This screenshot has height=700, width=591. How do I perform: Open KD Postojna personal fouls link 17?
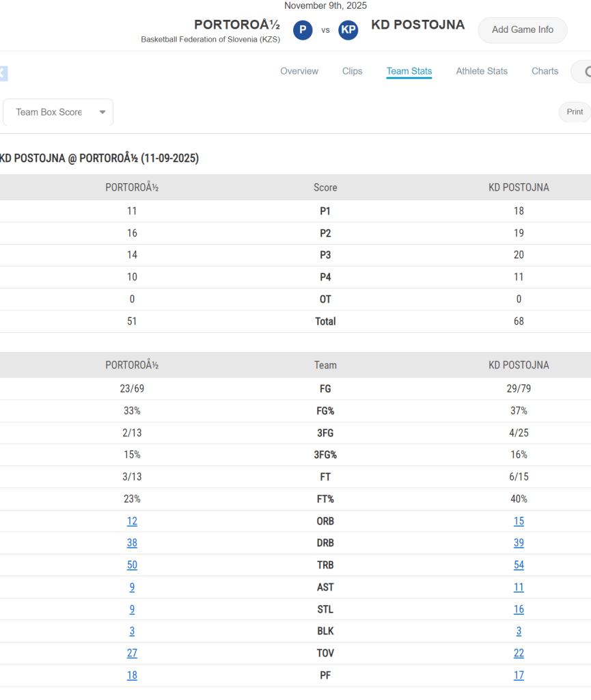(x=519, y=675)
